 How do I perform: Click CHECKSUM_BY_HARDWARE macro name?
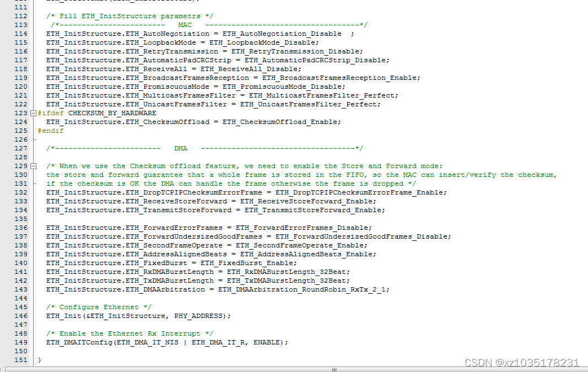pos(112,113)
